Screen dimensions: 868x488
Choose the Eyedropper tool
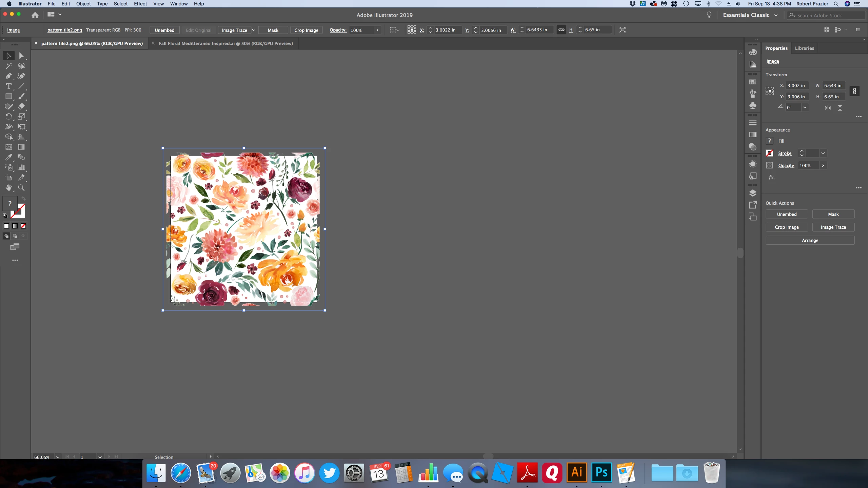tap(8, 157)
